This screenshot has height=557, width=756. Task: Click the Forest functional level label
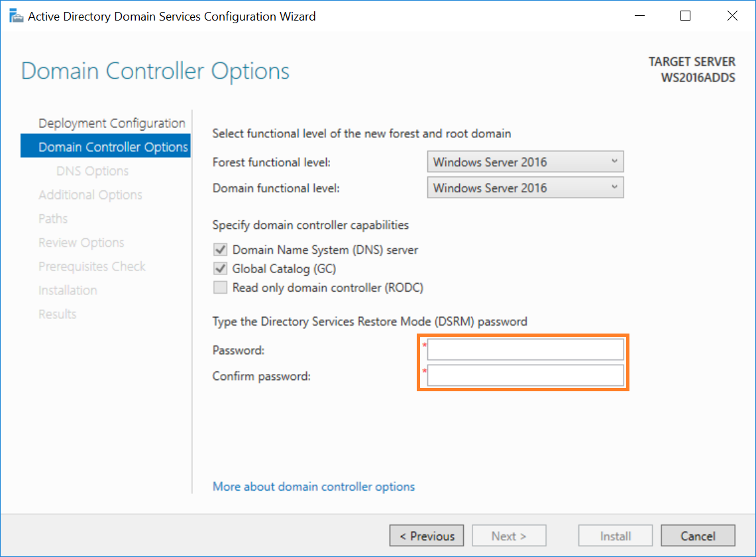pos(272,162)
